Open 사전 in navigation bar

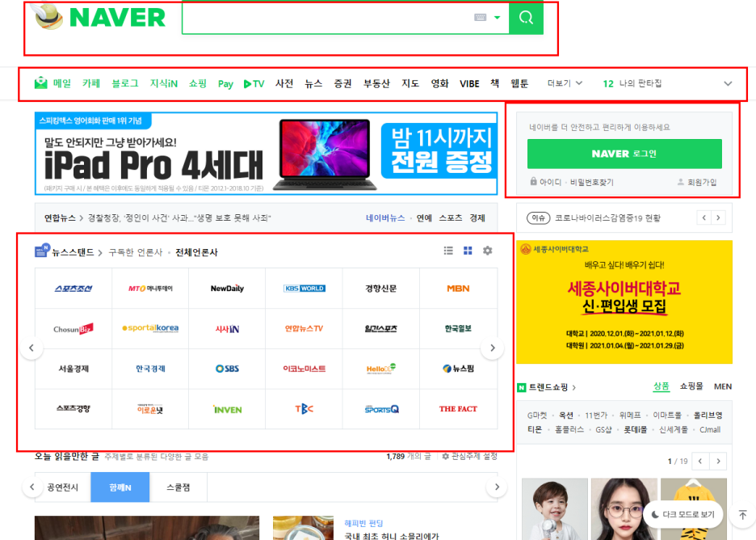[284, 83]
